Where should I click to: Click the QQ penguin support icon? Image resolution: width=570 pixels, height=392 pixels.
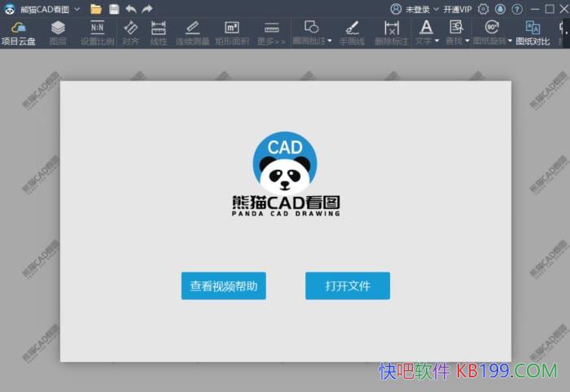point(500,9)
